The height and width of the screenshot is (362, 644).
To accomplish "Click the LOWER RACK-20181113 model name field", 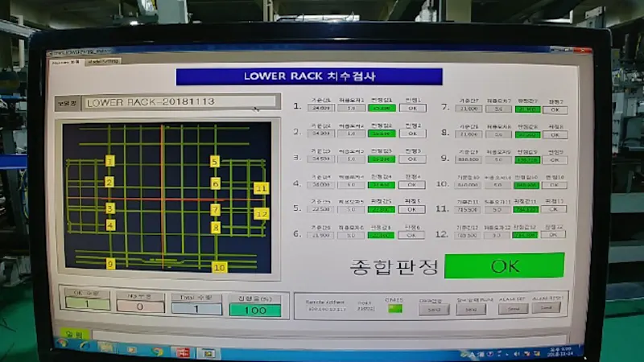I will tap(181, 103).
